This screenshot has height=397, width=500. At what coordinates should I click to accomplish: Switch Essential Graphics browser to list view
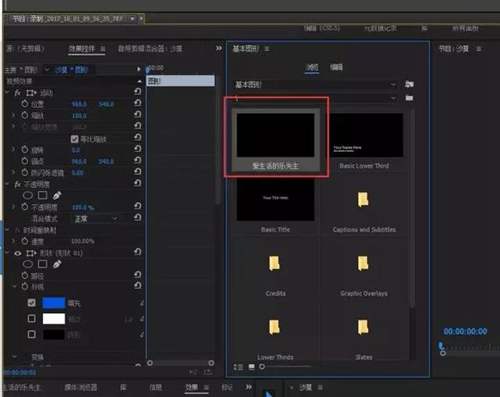[238, 367]
